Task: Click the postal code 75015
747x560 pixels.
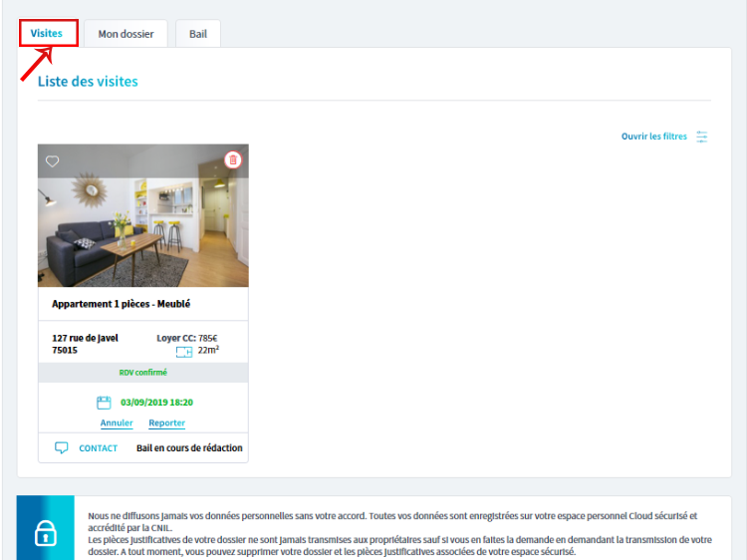Action: tap(65, 351)
